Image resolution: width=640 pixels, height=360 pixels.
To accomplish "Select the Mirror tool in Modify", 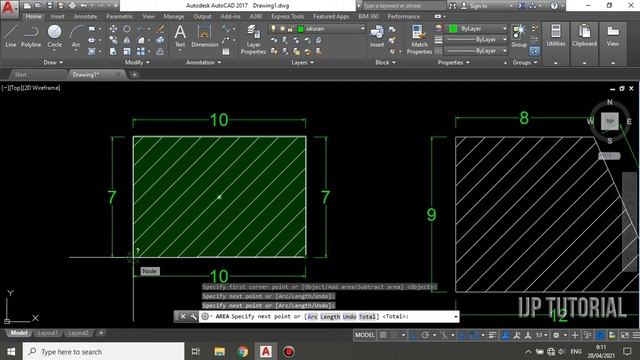I will click(x=127, y=40).
